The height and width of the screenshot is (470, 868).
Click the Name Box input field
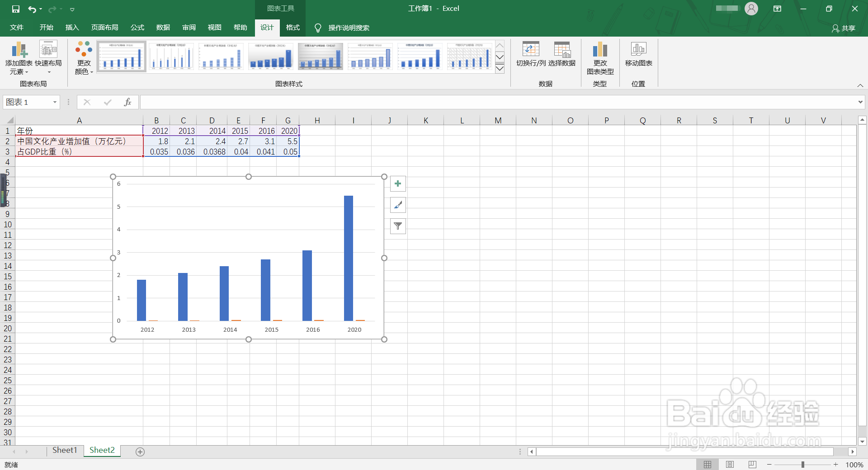point(27,102)
